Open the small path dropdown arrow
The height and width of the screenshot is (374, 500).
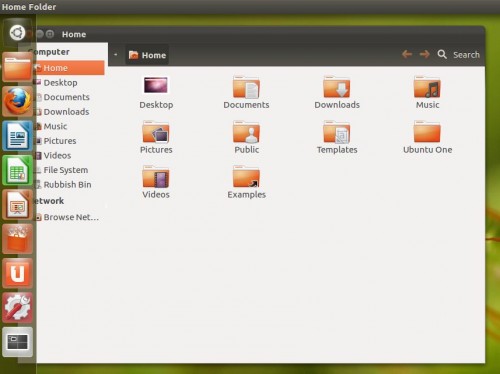115,54
